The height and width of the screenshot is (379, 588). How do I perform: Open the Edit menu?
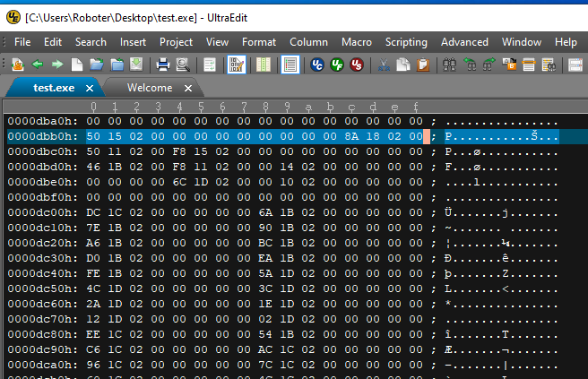tap(53, 42)
